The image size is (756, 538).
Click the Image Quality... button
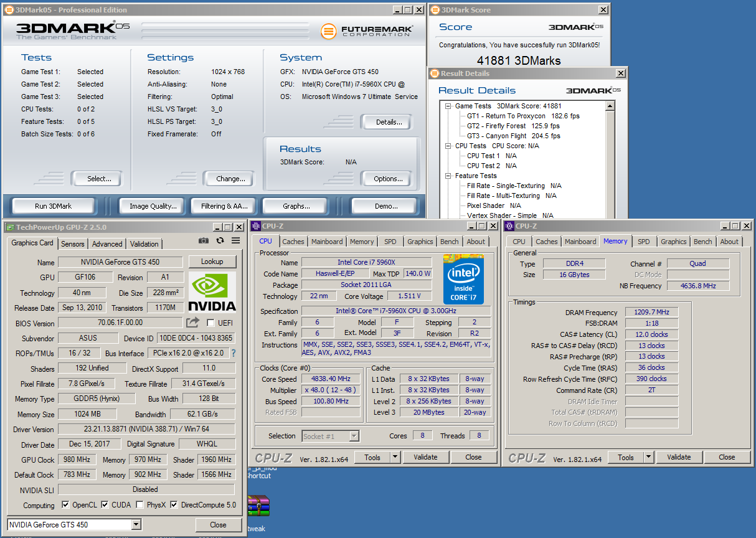click(153, 206)
